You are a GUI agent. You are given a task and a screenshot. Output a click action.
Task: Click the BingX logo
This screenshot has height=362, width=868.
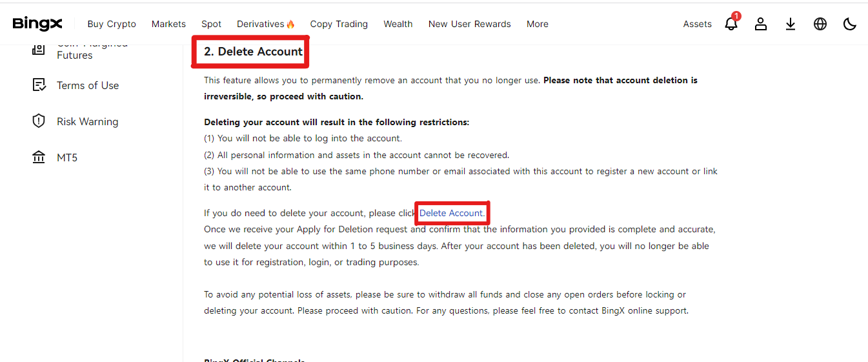[x=37, y=24]
